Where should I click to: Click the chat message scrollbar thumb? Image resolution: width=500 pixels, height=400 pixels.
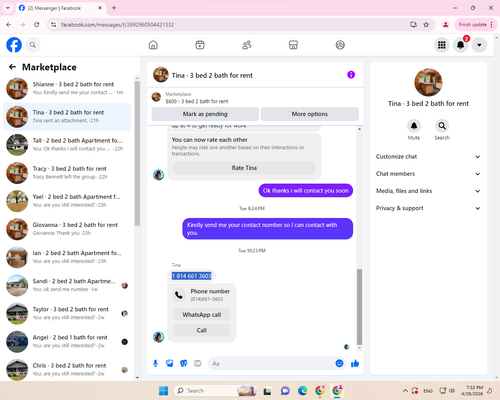pos(359,307)
